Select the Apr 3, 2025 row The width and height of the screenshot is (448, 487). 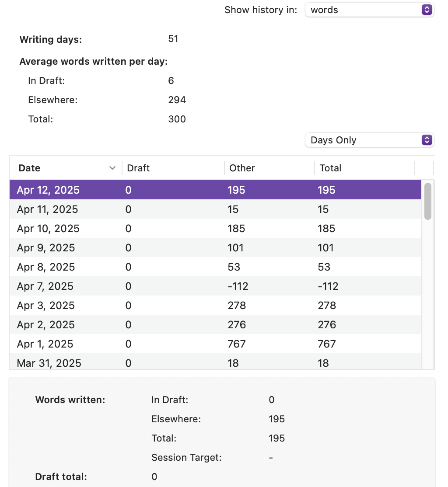click(x=215, y=305)
